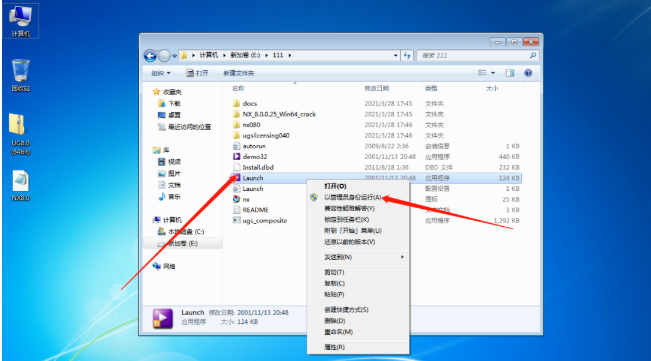651x361 pixels.
Task: Select the NX8.0 desktop file icon
Action: (20, 185)
